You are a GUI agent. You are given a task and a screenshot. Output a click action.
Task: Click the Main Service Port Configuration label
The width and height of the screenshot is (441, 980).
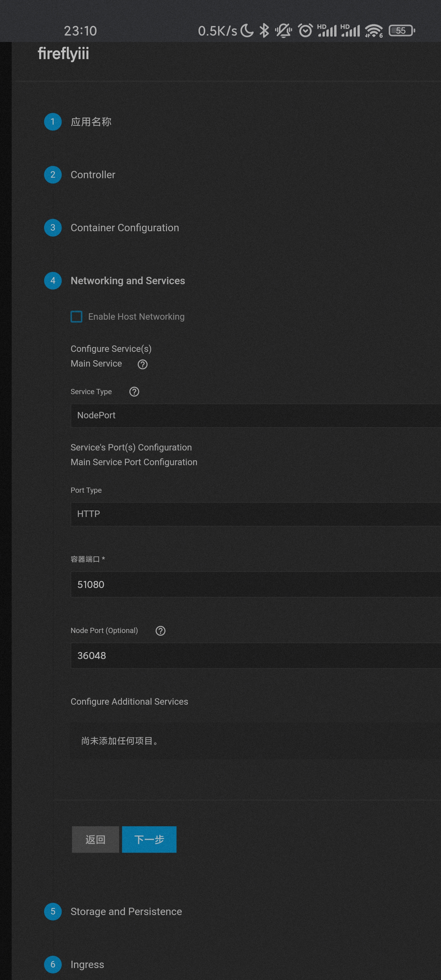134,462
